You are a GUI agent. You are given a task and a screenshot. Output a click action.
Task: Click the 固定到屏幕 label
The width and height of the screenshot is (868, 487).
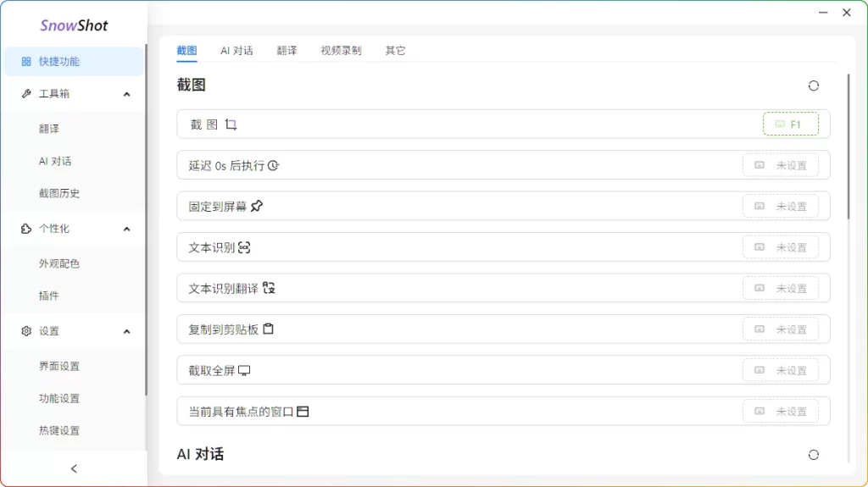218,207
